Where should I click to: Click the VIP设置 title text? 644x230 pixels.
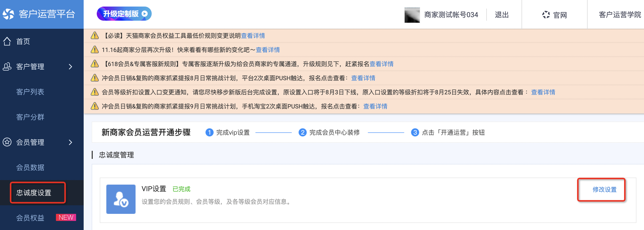coord(154,189)
